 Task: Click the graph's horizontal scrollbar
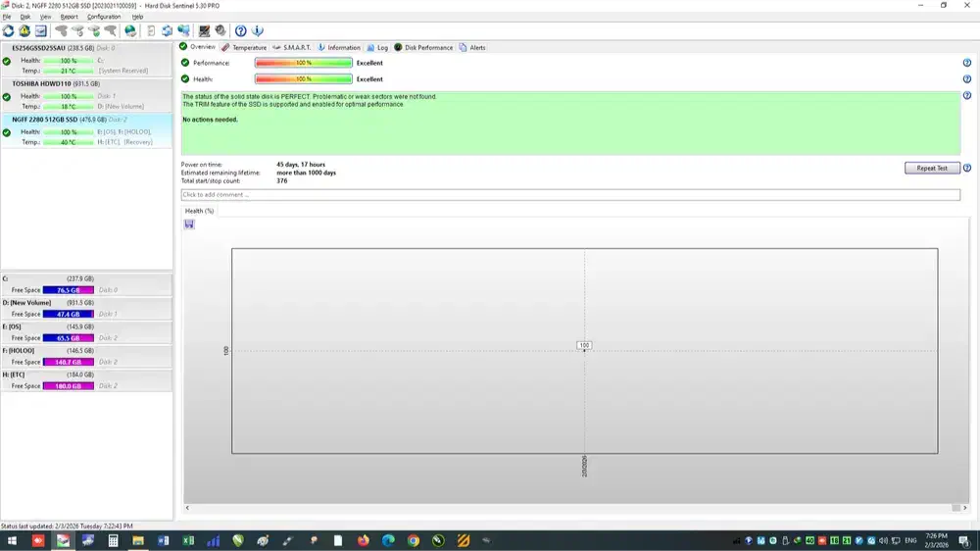click(x=569, y=507)
